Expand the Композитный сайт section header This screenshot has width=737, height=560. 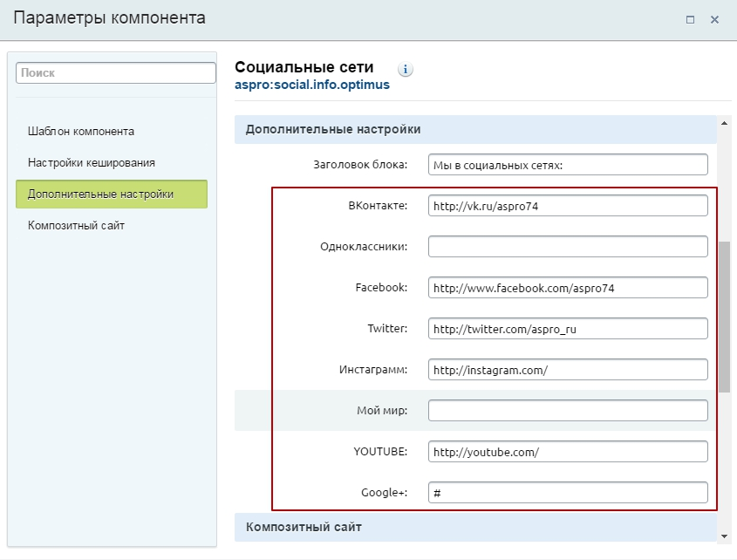pyautogui.click(x=475, y=527)
